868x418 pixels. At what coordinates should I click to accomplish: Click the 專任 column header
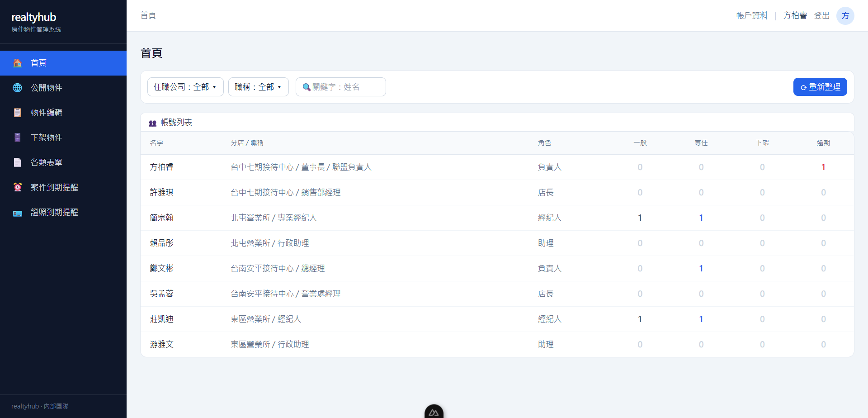(701, 143)
